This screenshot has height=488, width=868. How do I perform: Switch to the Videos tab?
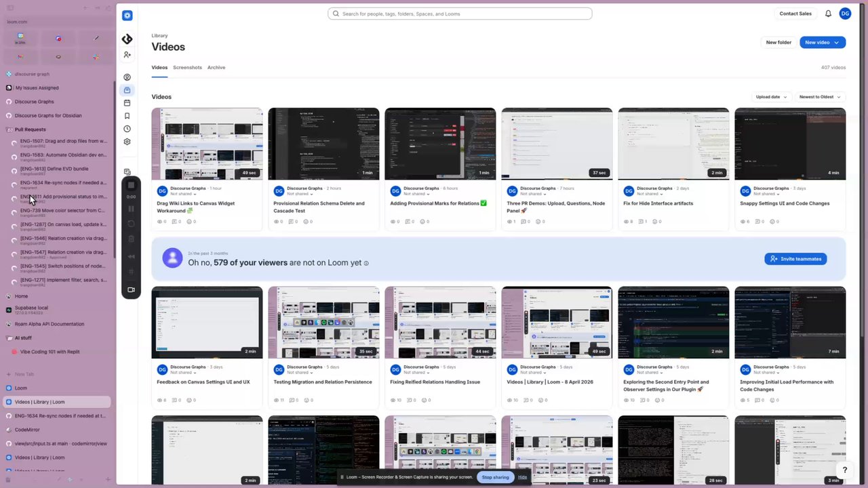coord(159,68)
